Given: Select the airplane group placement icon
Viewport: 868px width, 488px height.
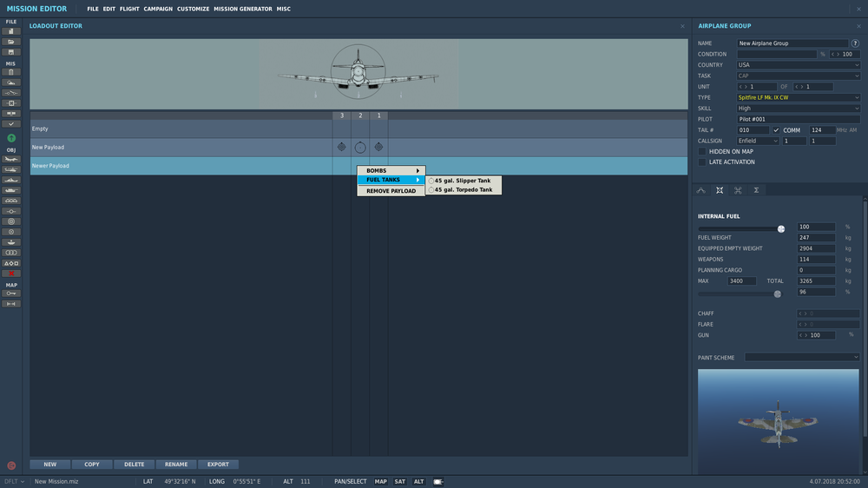Looking at the screenshot, I should pyautogui.click(x=11, y=159).
